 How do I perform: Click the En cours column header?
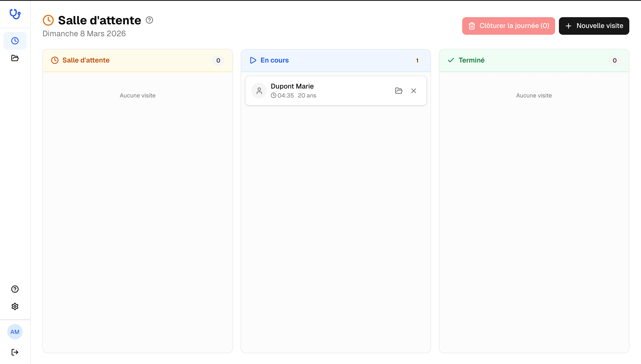point(274,60)
